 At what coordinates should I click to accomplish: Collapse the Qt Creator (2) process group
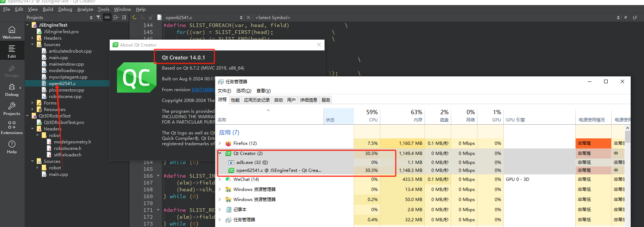tap(220, 153)
